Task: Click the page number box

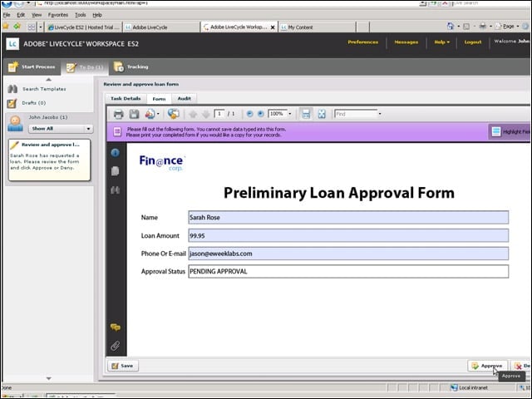Action: 219,114
